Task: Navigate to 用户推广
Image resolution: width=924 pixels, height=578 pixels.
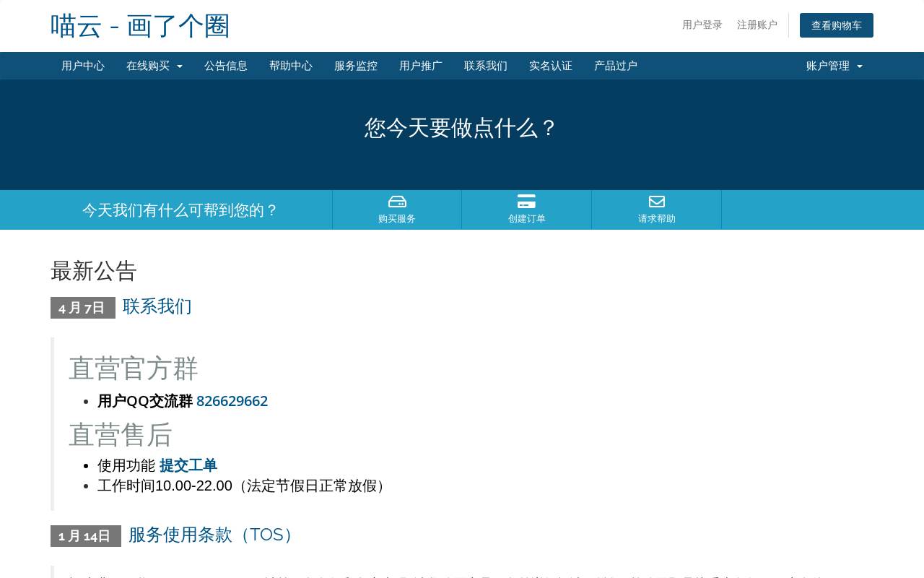Action: tap(421, 66)
